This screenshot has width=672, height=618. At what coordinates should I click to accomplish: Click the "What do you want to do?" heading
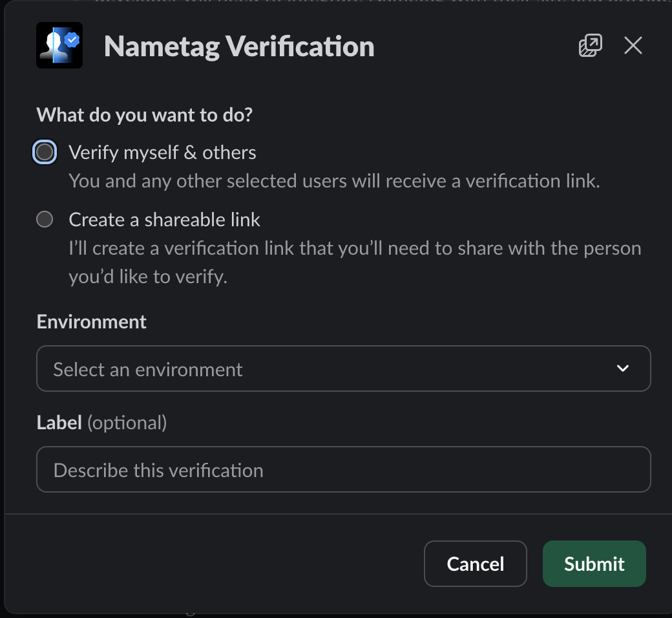[x=145, y=115]
